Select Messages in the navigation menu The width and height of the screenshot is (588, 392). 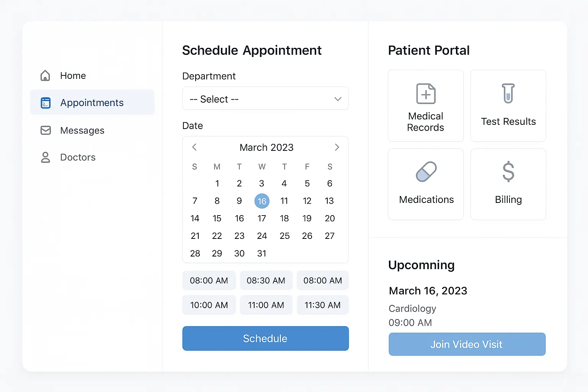pyautogui.click(x=82, y=130)
